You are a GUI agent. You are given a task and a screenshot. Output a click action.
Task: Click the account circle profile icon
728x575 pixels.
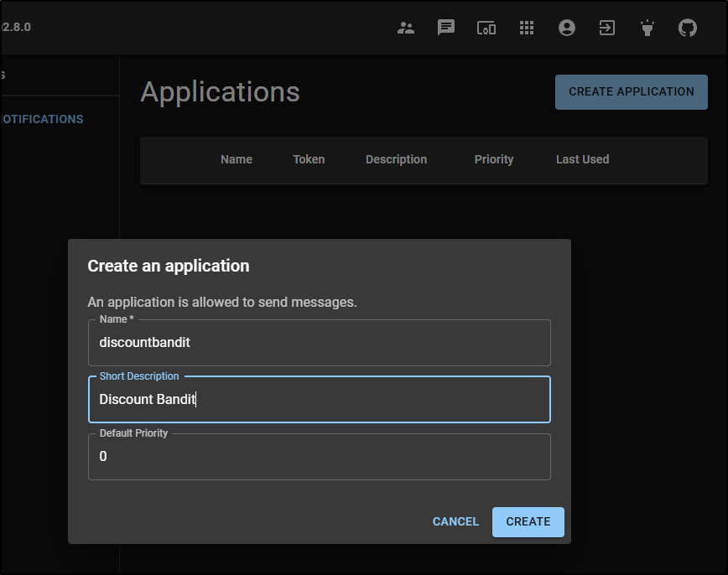pos(567,28)
